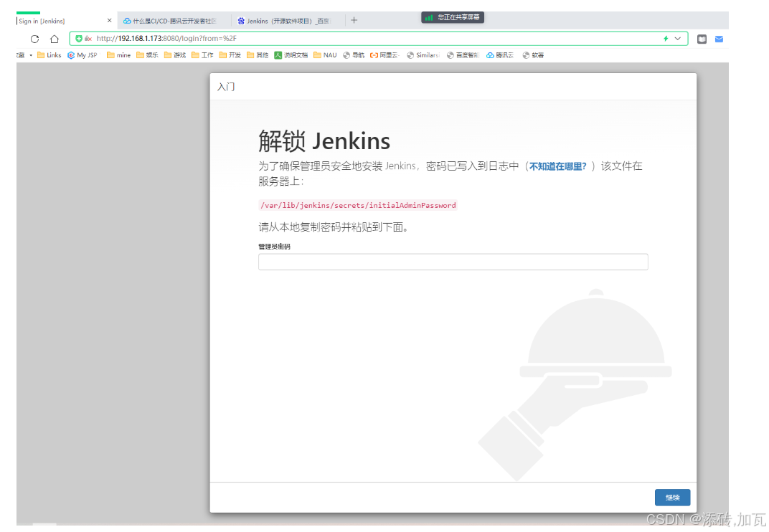Click the 解锁 Jenkins heading

[324, 141]
